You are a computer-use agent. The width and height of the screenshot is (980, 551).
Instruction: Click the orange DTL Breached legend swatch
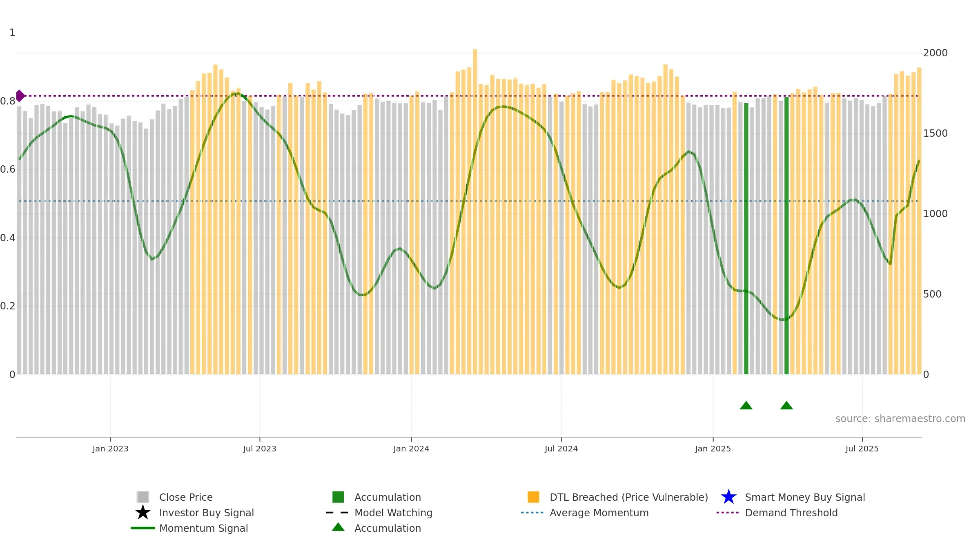click(x=533, y=497)
